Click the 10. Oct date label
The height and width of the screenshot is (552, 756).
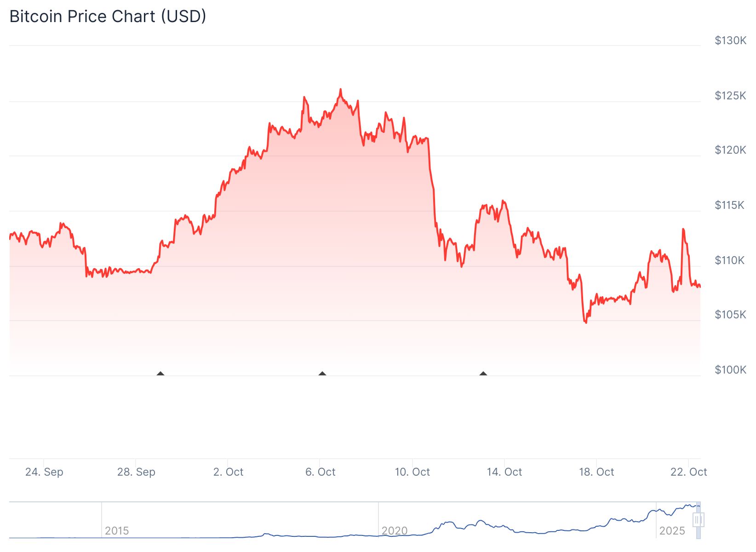[412, 472]
